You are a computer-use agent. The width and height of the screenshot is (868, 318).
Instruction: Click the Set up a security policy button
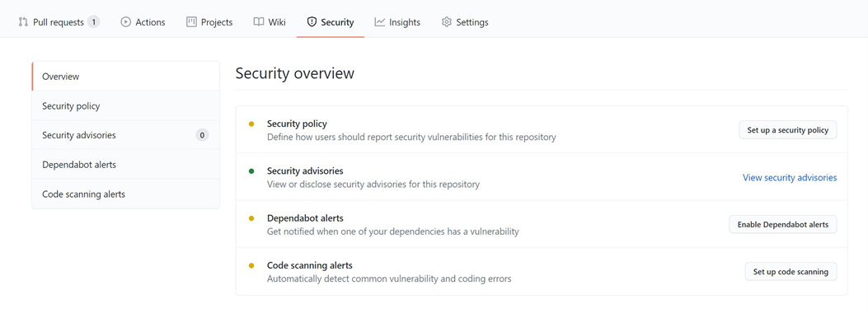click(x=788, y=130)
